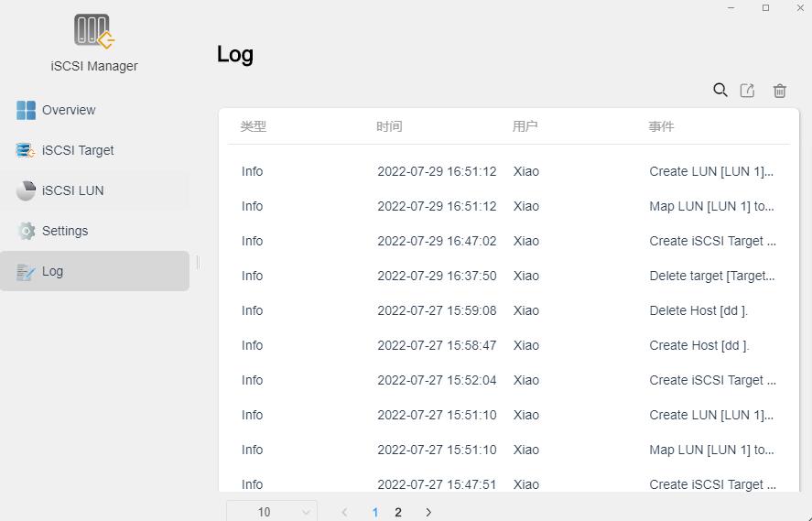Click the trash icon to clear logs
The height and width of the screenshot is (521, 812).
coord(779,90)
